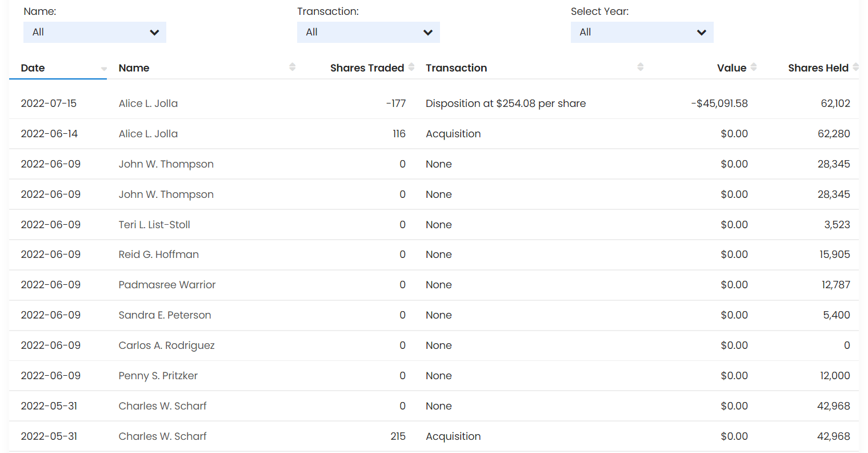This screenshot has width=868, height=453.
Task: Open the Transaction filter dropdown
Action: (369, 32)
